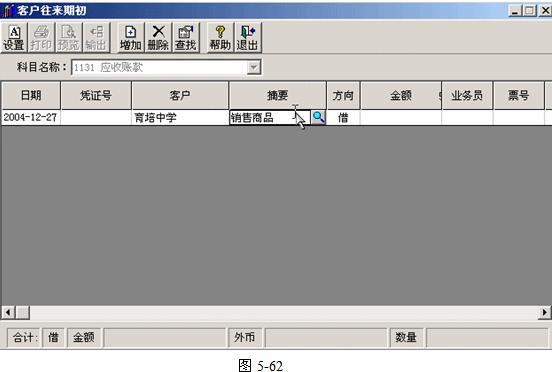This screenshot has height=372, width=552.
Task: Click the 销售商品 summary input field
Action: coord(270,118)
